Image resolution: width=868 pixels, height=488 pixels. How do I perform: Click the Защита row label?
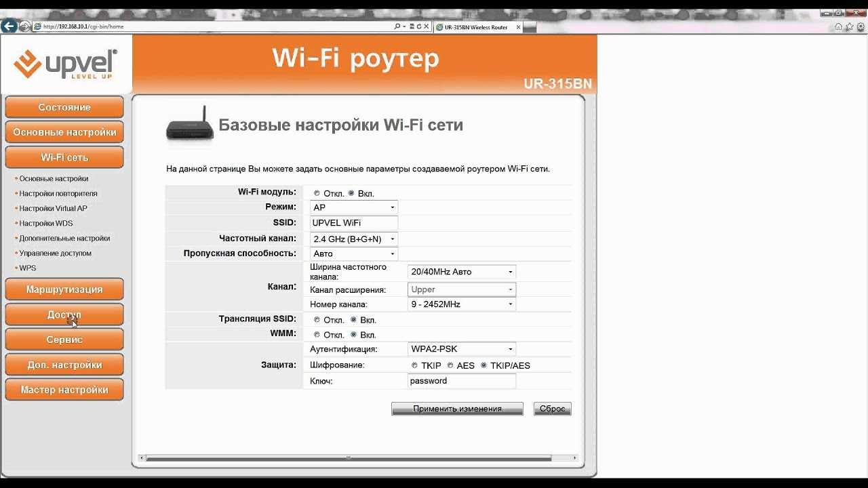click(x=279, y=365)
